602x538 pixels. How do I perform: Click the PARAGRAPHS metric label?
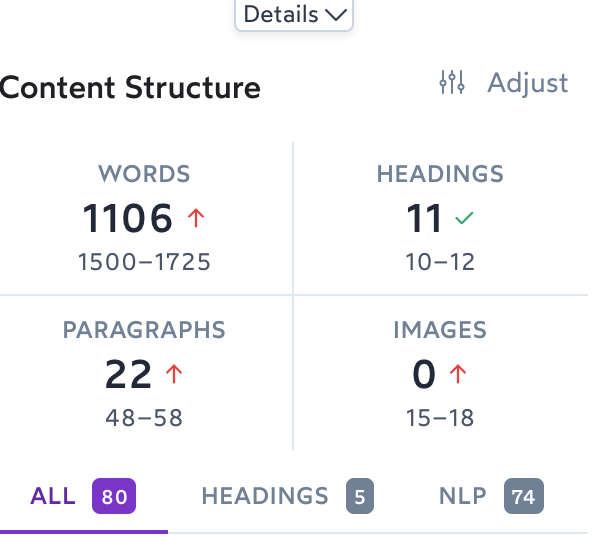(x=144, y=330)
